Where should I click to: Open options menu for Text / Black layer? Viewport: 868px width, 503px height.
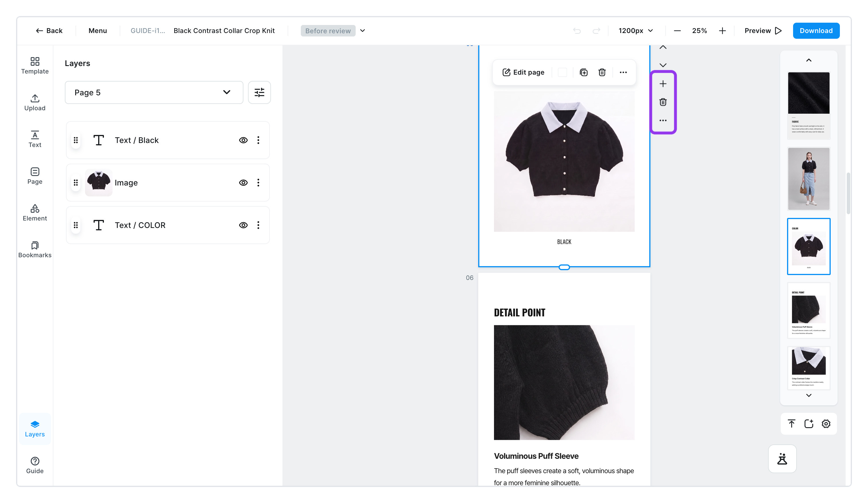(258, 140)
